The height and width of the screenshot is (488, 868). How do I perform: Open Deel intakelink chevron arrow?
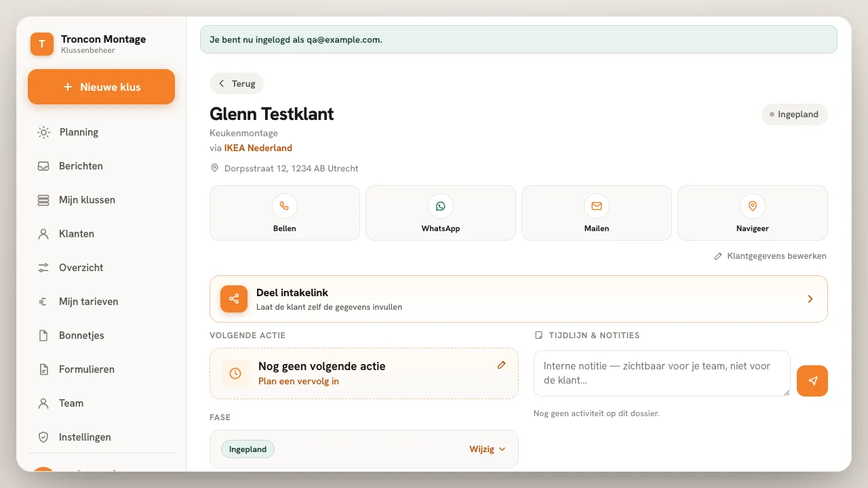pos(810,299)
